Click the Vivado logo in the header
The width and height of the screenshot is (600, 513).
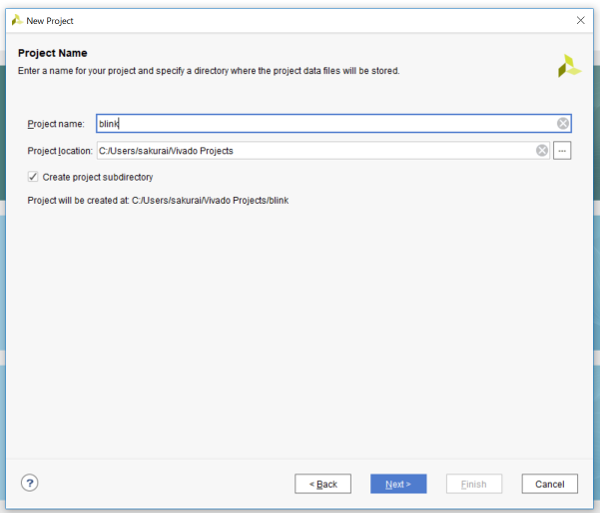(x=568, y=66)
